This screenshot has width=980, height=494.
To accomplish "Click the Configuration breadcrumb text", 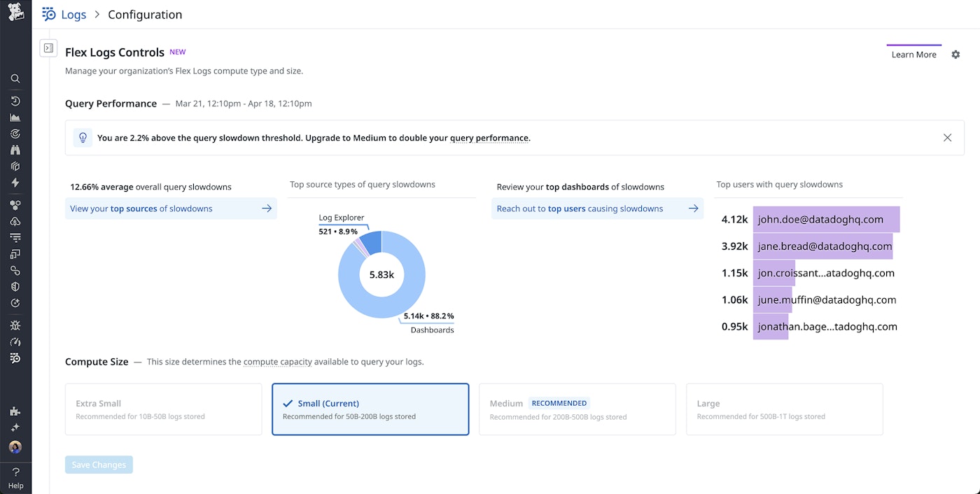I will [x=145, y=15].
